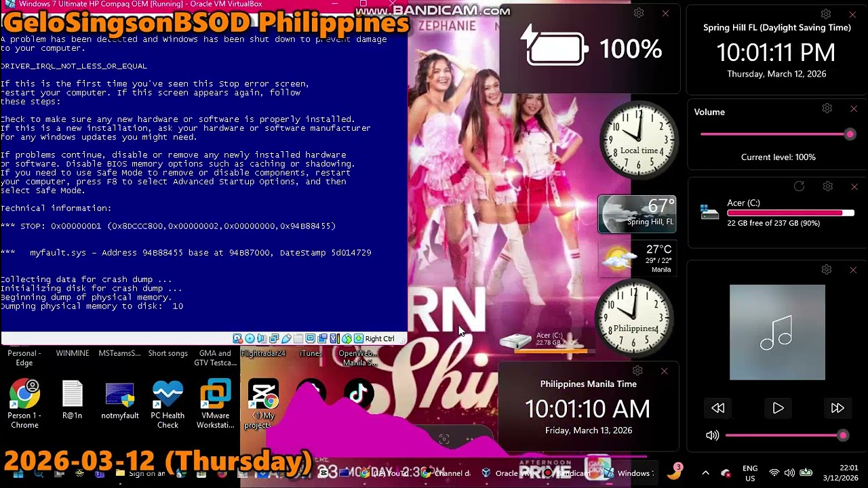The height and width of the screenshot is (488, 868).
Task: Open the notmyfault desktop icon
Action: (x=120, y=401)
